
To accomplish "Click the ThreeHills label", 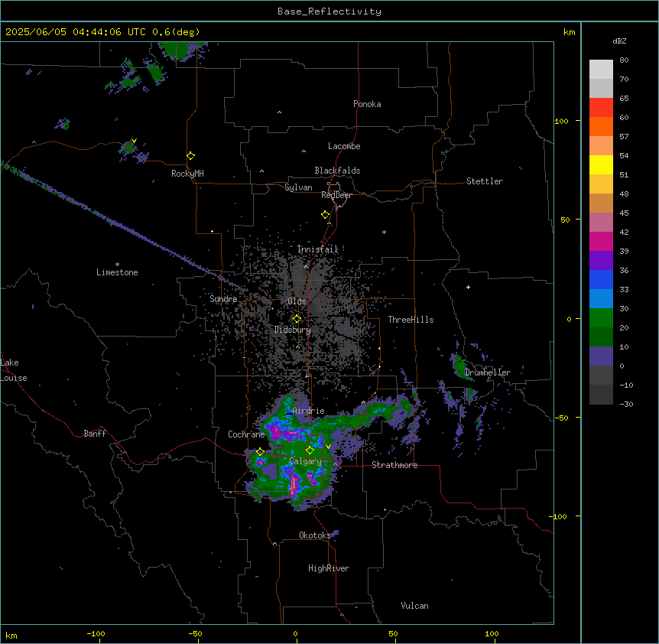I will click(411, 320).
